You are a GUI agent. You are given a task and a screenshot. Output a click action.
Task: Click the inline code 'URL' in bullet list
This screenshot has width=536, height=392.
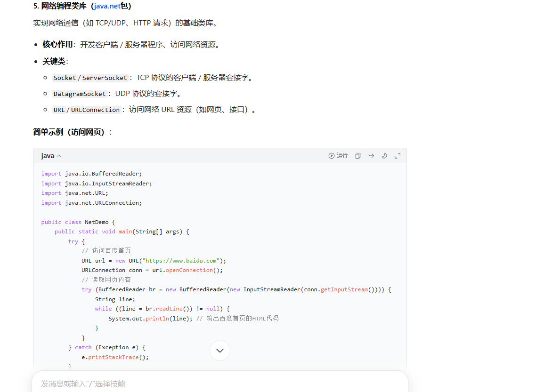coord(59,110)
